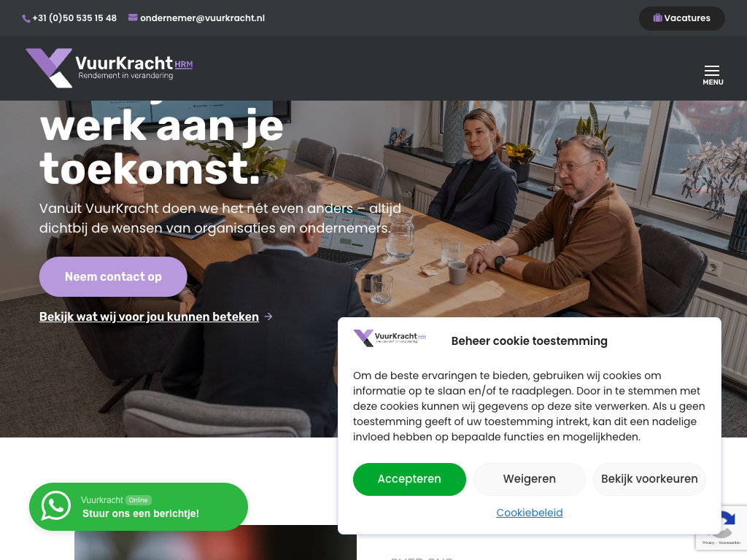Decline cookies with Weigeren button
The height and width of the screenshot is (560, 747).
click(x=530, y=479)
